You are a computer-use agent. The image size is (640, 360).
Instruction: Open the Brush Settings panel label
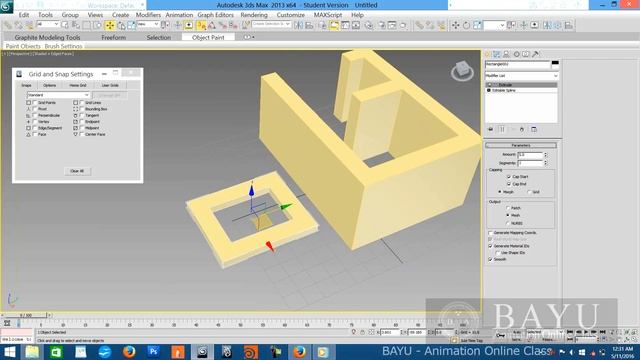(x=63, y=46)
